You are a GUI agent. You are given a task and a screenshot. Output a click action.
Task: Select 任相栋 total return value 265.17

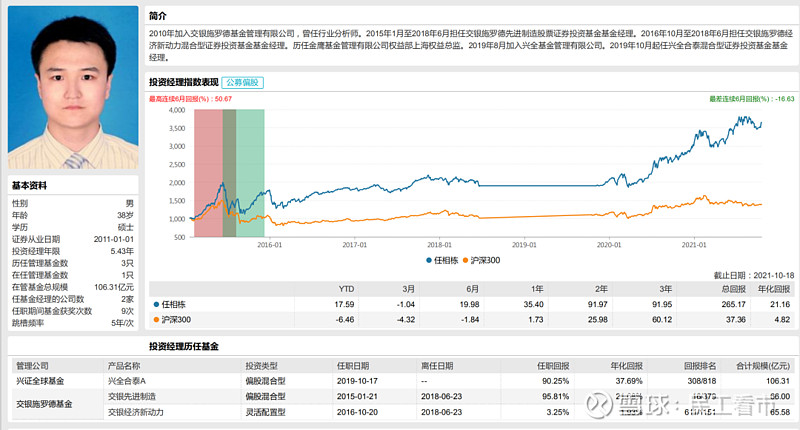(x=734, y=305)
